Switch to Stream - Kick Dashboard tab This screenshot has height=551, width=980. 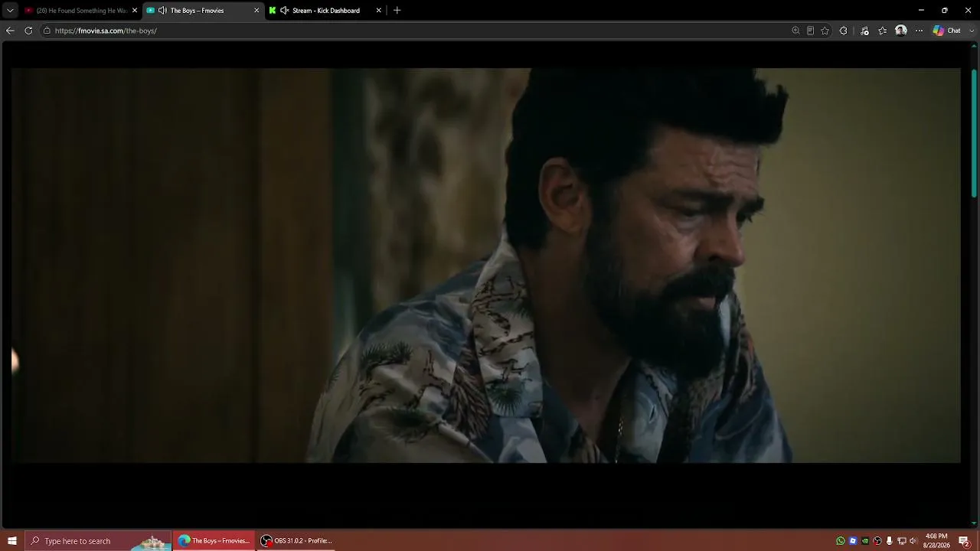click(325, 11)
